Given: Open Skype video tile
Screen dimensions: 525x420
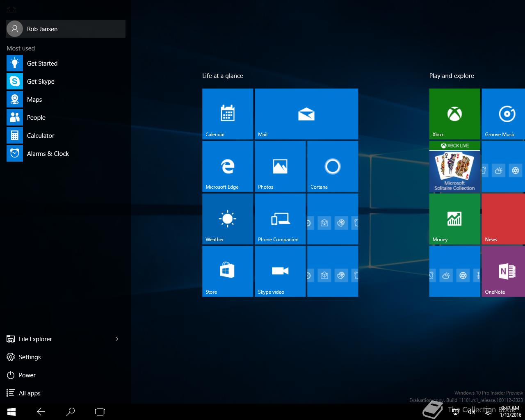Looking at the screenshot, I should coord(280,272).
